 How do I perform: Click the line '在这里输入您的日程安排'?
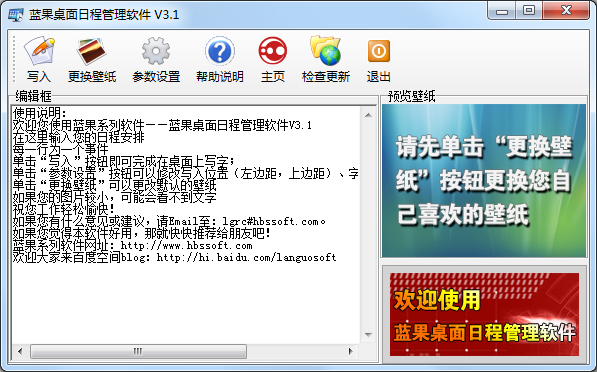coord(78,137)
